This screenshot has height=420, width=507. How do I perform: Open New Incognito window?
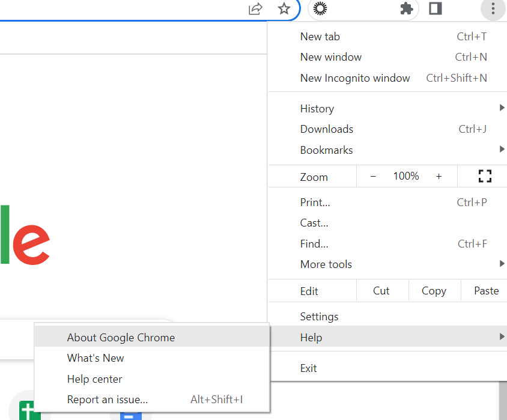355,78
